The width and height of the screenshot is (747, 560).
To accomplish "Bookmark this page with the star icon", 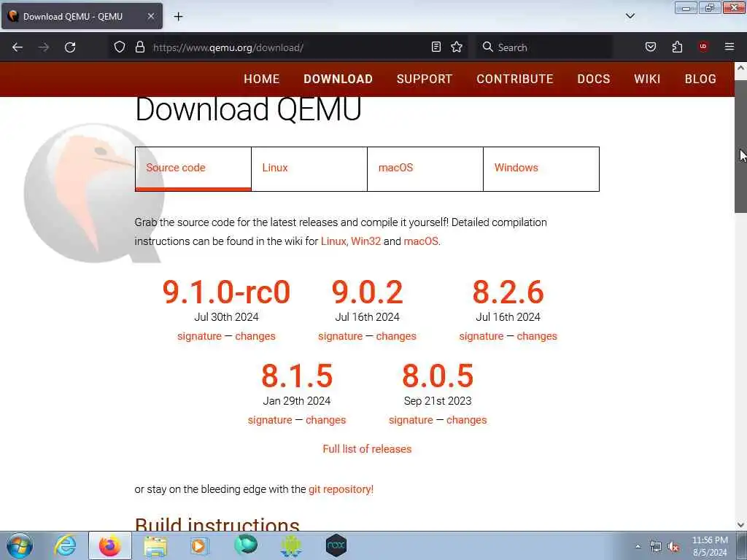I will [x=457, y=47].
